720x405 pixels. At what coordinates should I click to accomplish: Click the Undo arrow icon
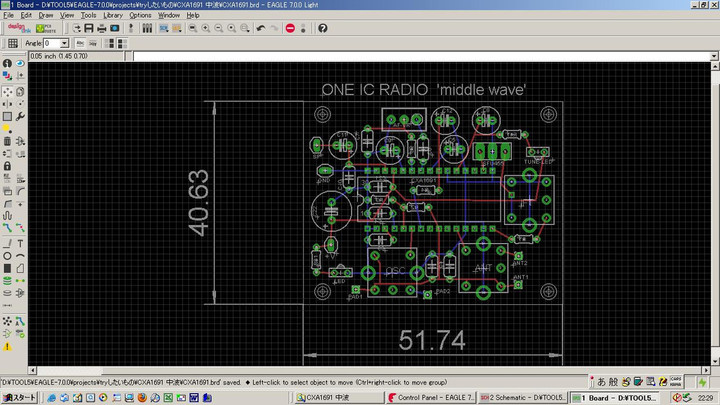click(x=260, y=28)
